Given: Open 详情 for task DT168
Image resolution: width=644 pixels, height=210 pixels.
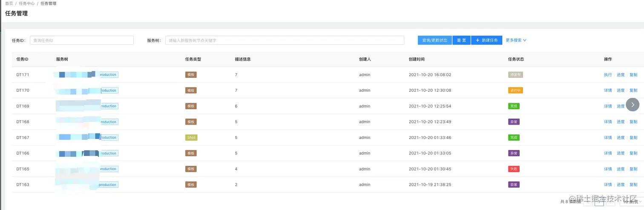Looking at the screenshot, I should coord(608,122).
